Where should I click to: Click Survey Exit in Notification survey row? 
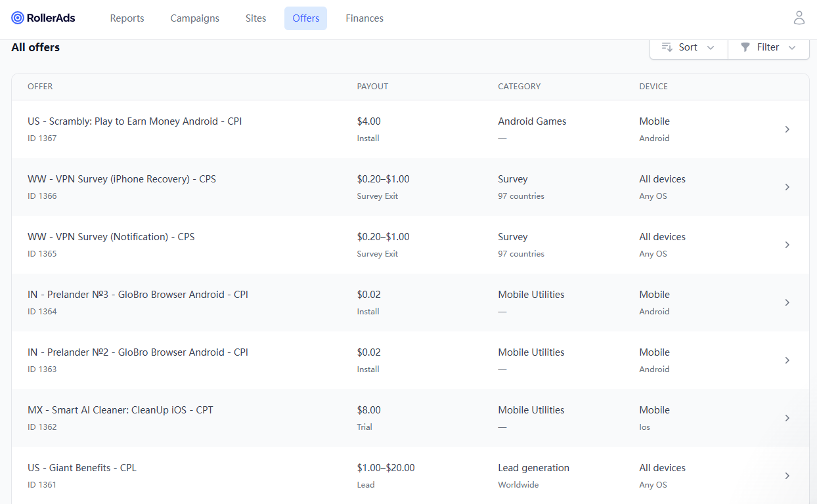click(378, 254)
